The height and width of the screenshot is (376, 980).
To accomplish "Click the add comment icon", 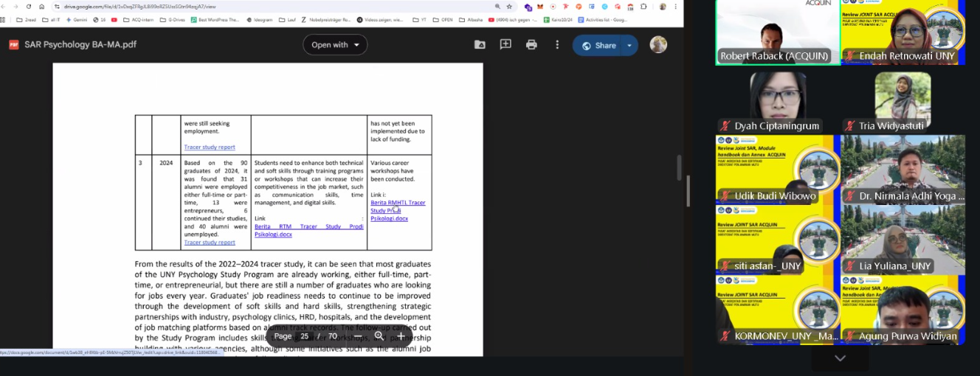I will pyautogui.click(x=505, y=45).
